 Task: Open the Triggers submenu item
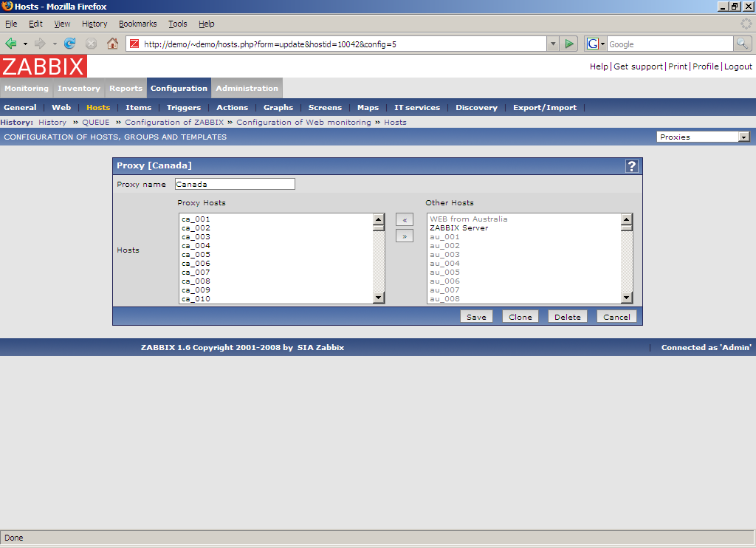[x=184, y=108]
